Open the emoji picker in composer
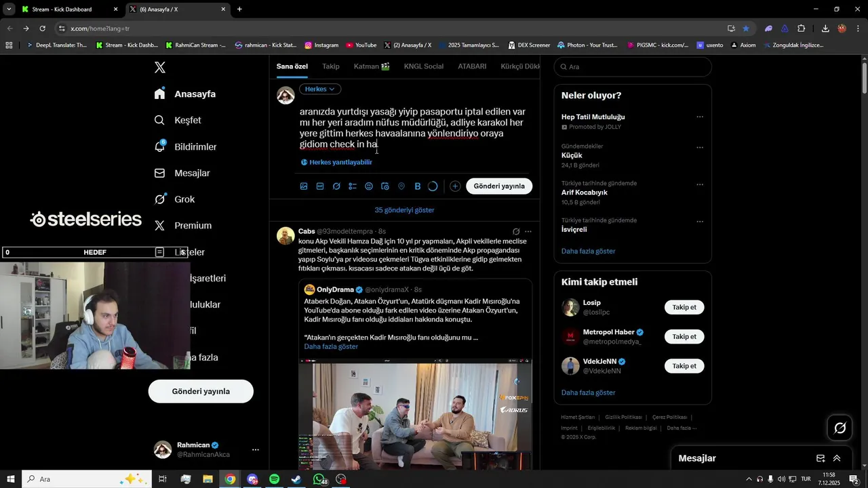868x488 pixels. pyautogui.click(x=369, y=186)
